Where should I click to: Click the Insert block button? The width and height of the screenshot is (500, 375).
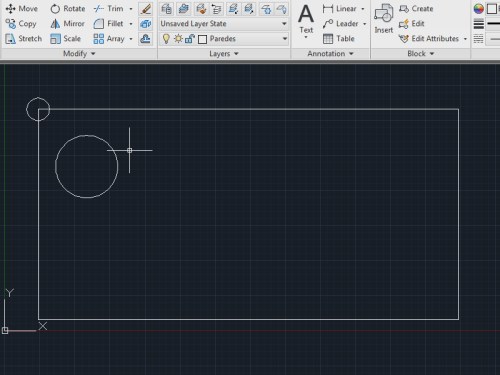[384, 19]
